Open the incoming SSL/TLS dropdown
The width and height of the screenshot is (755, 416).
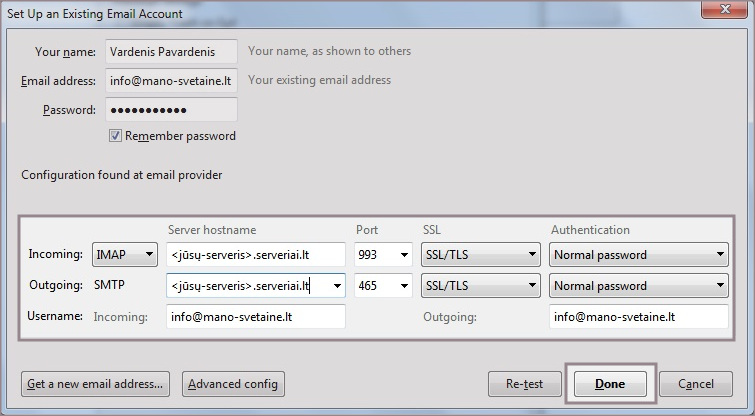pos(480,255)
